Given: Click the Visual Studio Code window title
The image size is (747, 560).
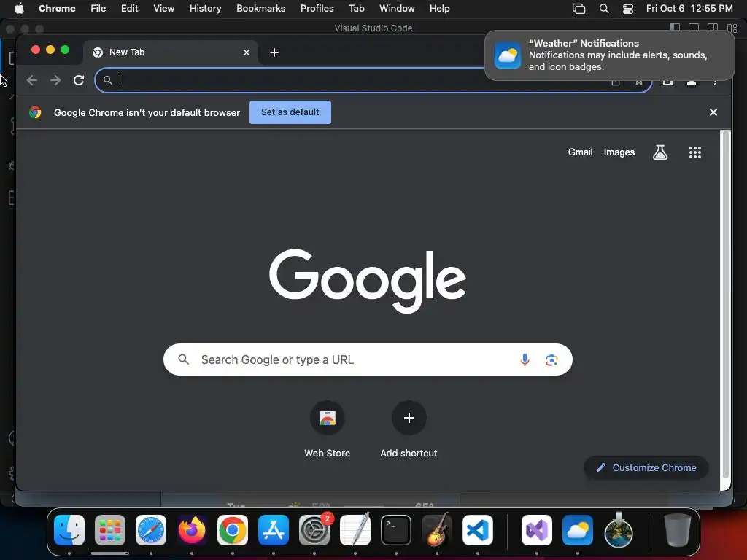Looking at the screenshot, I should pos(373,28).
